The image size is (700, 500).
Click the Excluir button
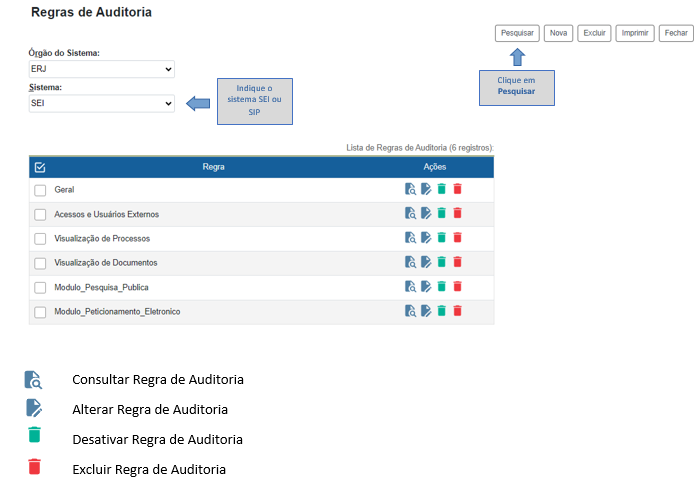point(595,33)
